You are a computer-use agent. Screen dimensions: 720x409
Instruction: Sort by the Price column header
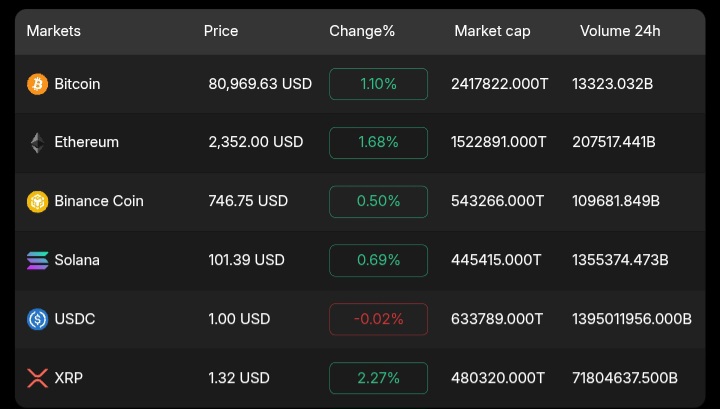pos(221,31)
